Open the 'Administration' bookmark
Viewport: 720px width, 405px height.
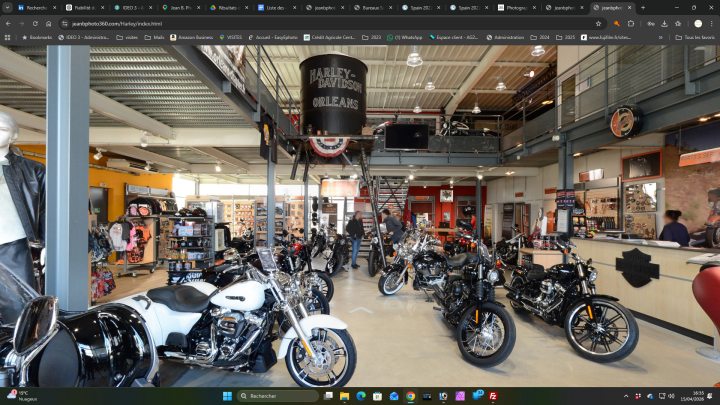point(505,37)
